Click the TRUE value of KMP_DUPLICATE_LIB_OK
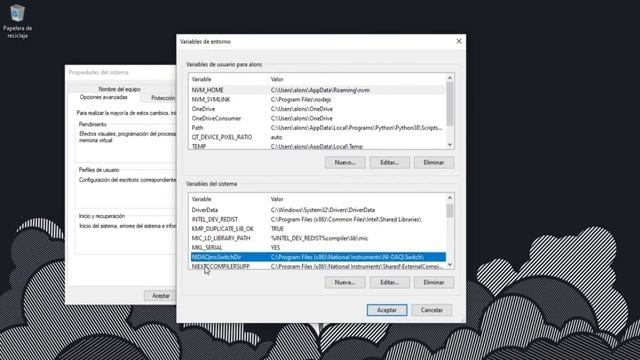The width and height of the screenshot is (640, 360). coord(277,229)
